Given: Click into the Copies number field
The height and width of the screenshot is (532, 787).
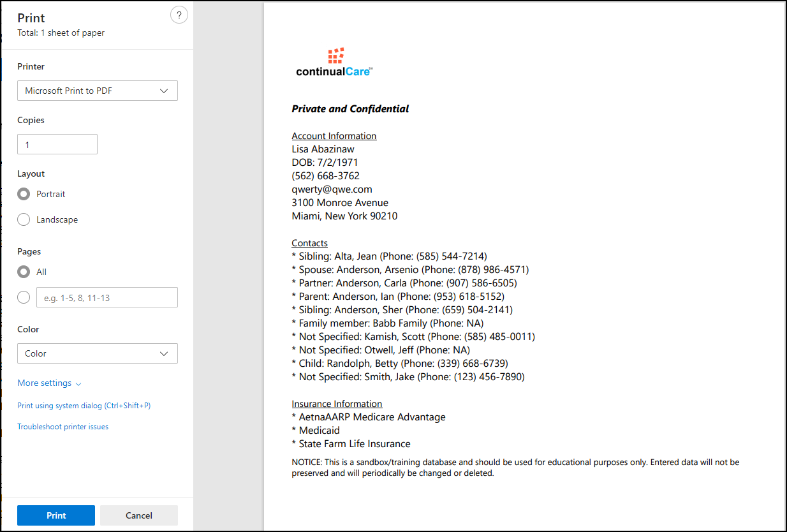Looking at the screenshot, I should (57, 144).
